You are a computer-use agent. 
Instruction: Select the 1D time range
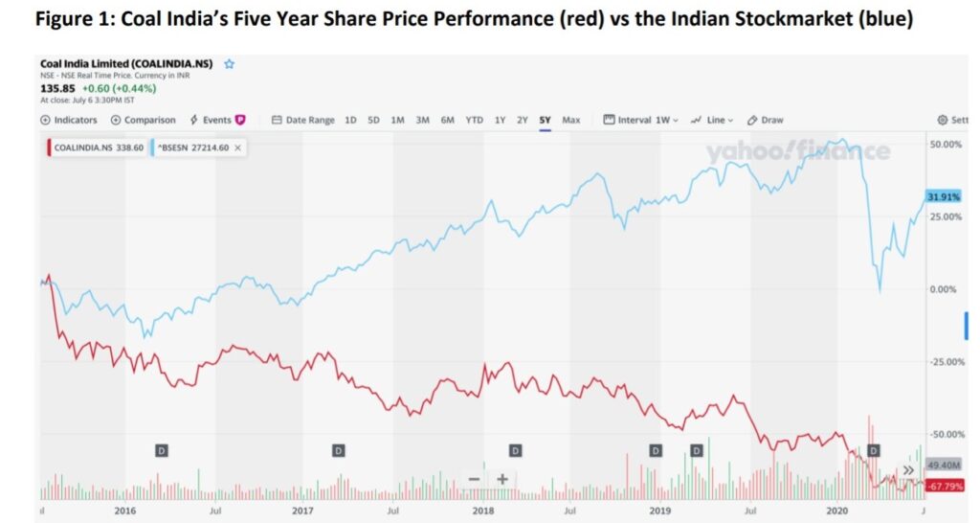click(x=350, y=120)
